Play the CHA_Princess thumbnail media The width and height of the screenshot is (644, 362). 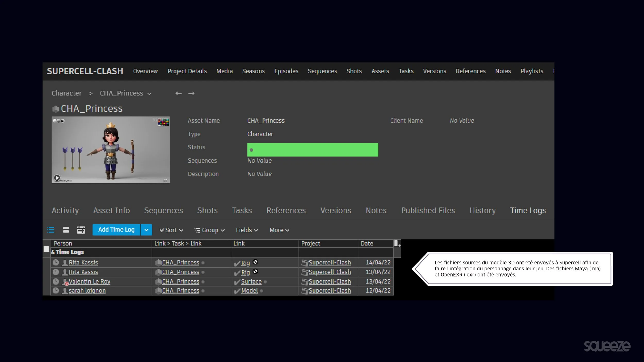pos(57,178)
